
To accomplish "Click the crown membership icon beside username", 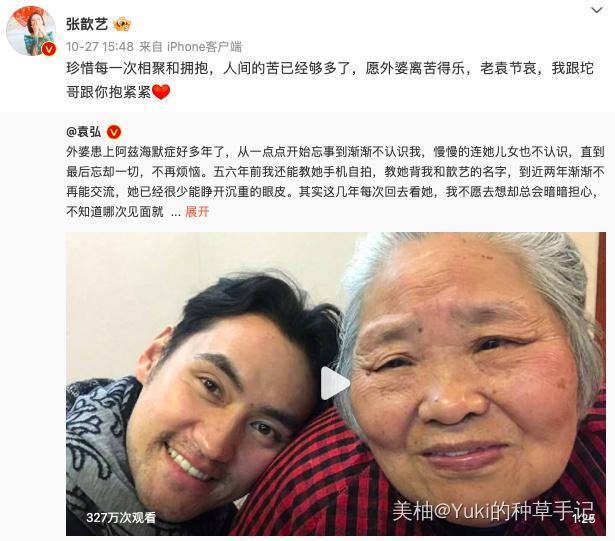I will pyautogui.click(x=122, y=25).
